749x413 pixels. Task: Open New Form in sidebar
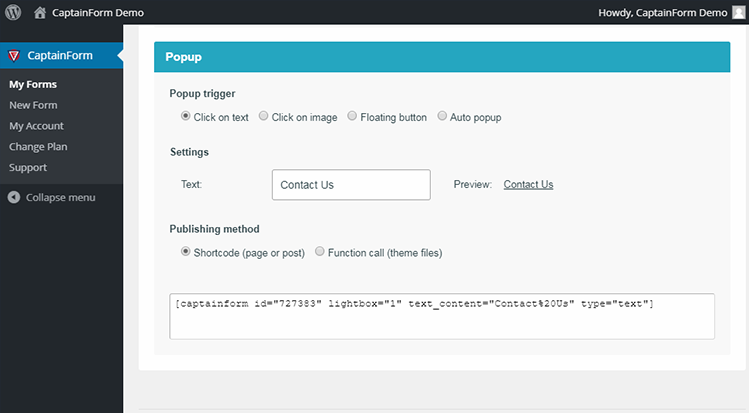33,105
